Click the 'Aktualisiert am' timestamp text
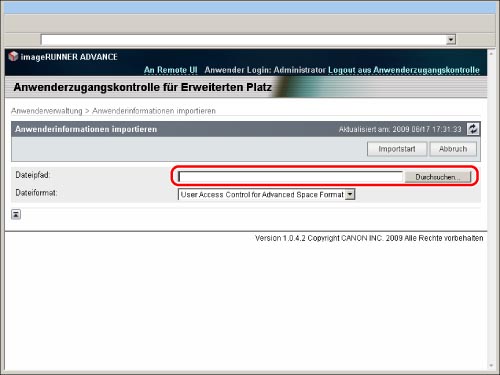Screen dimensions: 500x375 pos(400,129)
